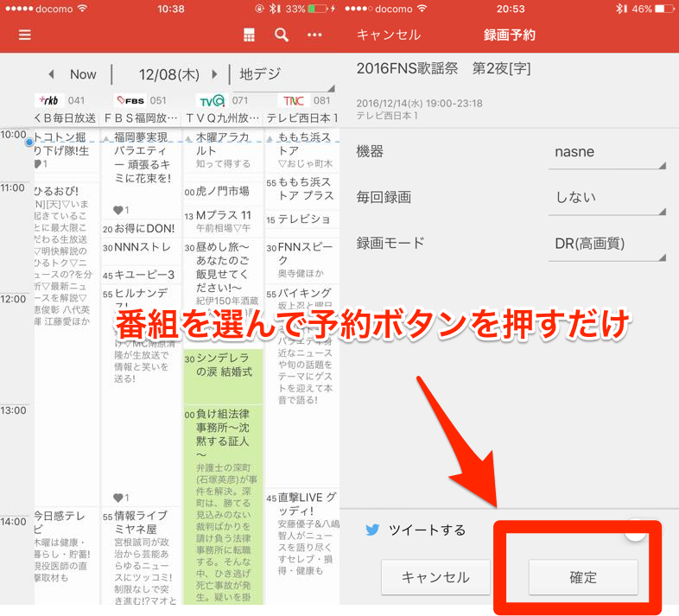Screen dimensions: 679x616
Task: Open the 地デジ broadcast type dropdown
Action: pos(283,77)
